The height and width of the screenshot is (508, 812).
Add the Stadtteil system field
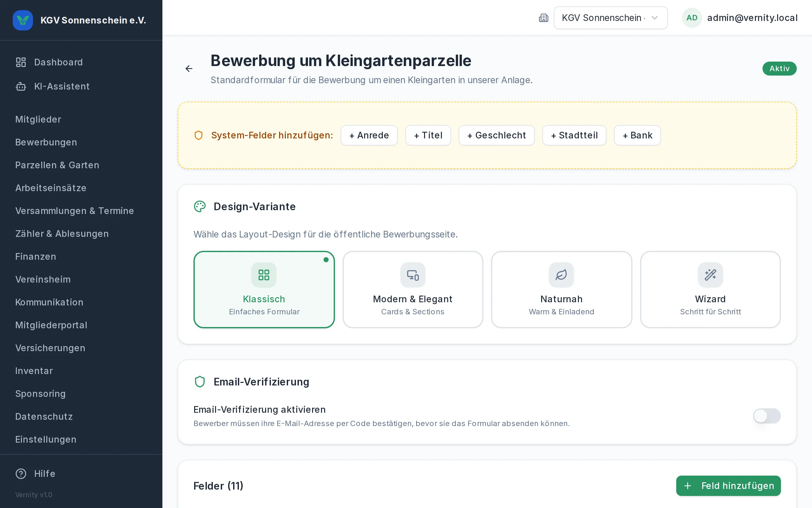574,135
